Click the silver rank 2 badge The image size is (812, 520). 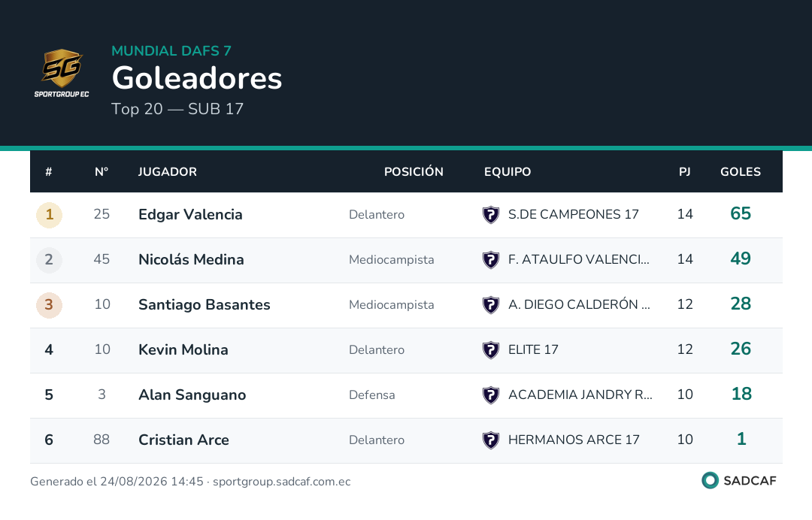click(49, 259)
